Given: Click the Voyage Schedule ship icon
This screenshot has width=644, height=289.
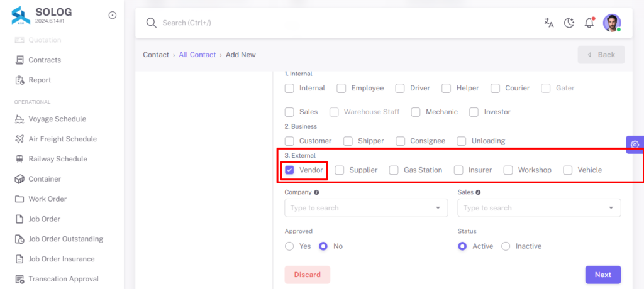Looking at the screenshot, I should [x=19, y=119].
